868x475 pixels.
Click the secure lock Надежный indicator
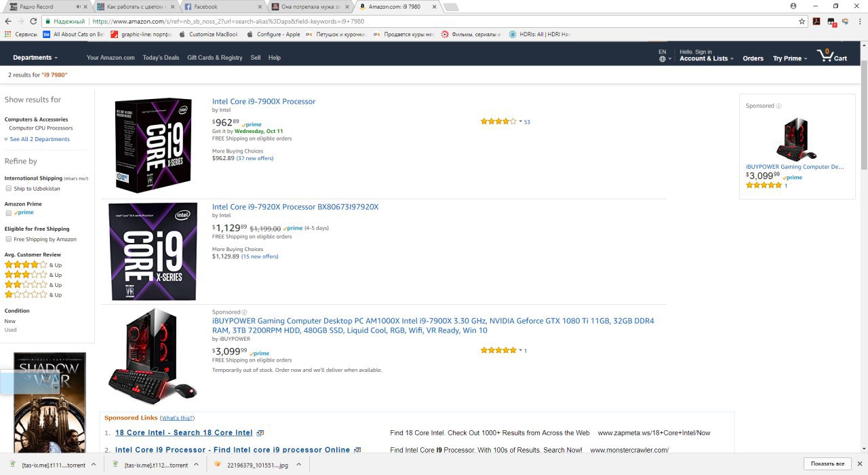(64, 21)
